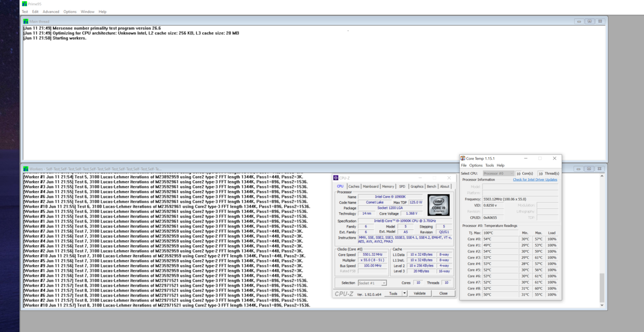Click the Instructions list in CPU-Z

405,240
